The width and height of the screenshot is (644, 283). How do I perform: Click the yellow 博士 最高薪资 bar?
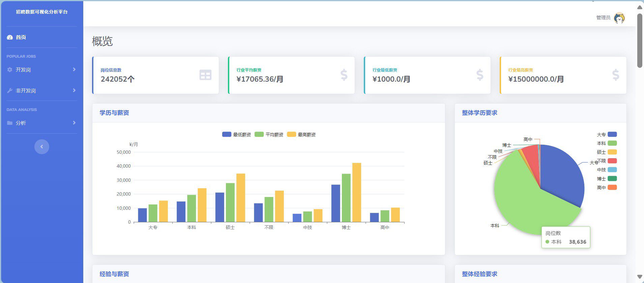tap(357, 193)
